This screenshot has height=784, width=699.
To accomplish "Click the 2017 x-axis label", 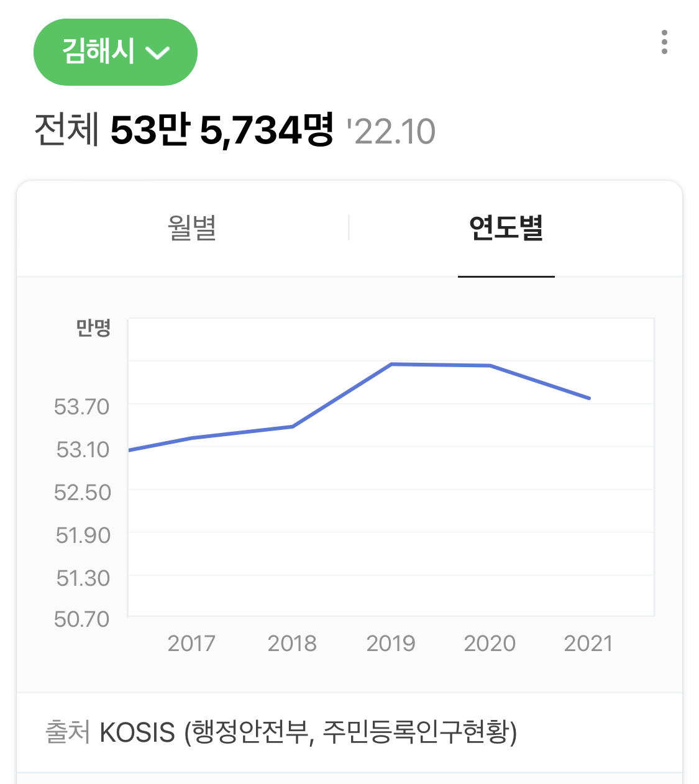I will point(191,643).
